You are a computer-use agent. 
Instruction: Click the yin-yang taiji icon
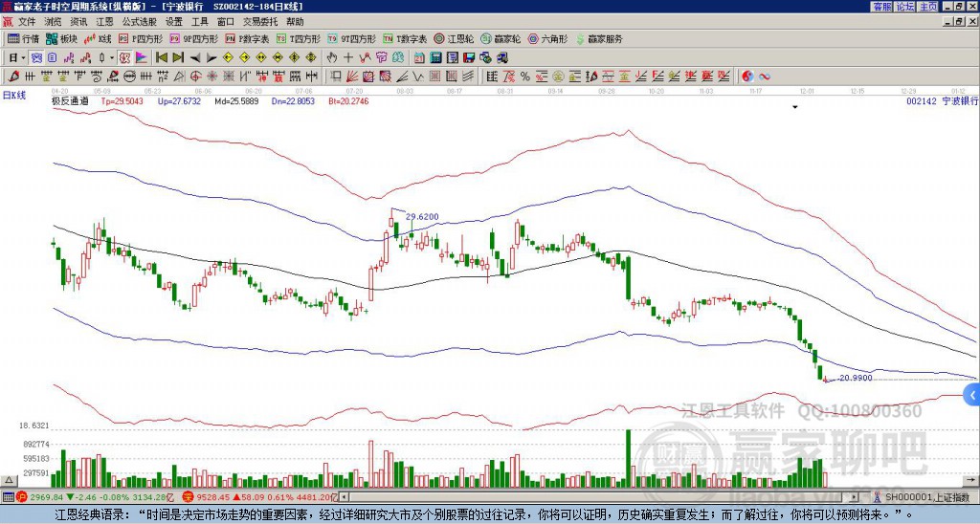click(x=747, y=76)
